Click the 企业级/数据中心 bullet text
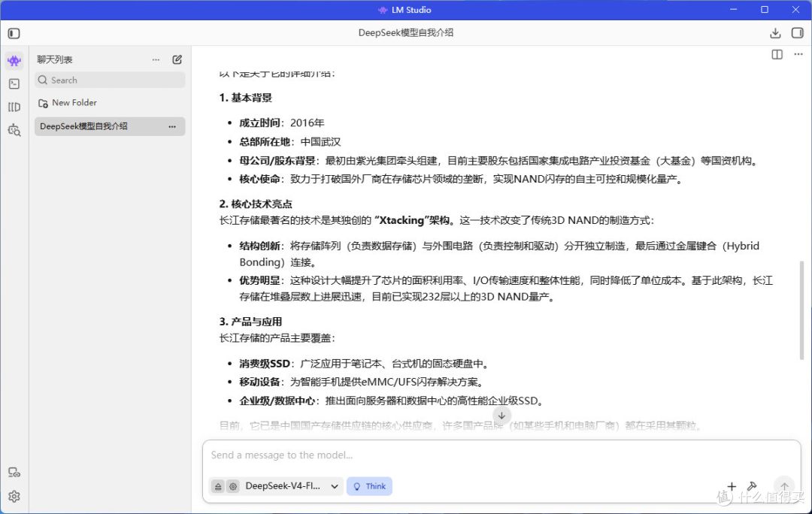Screen dimensions: 812x514 (393, 401)
